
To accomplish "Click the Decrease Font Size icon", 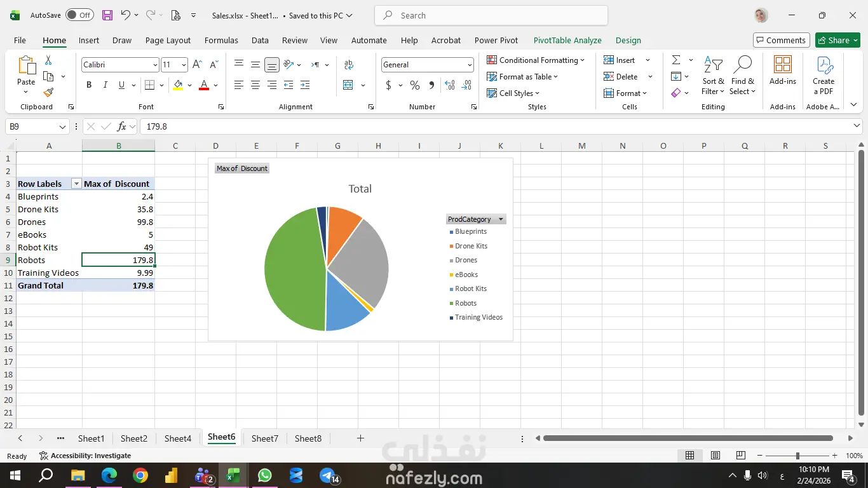I will click(214, 65).
